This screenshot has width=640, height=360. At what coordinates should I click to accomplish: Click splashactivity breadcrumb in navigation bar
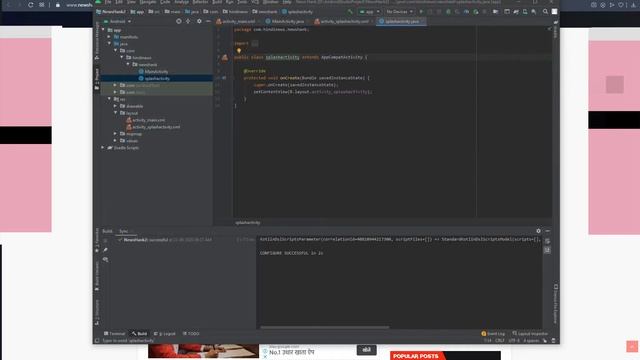(x=298, y=12)
